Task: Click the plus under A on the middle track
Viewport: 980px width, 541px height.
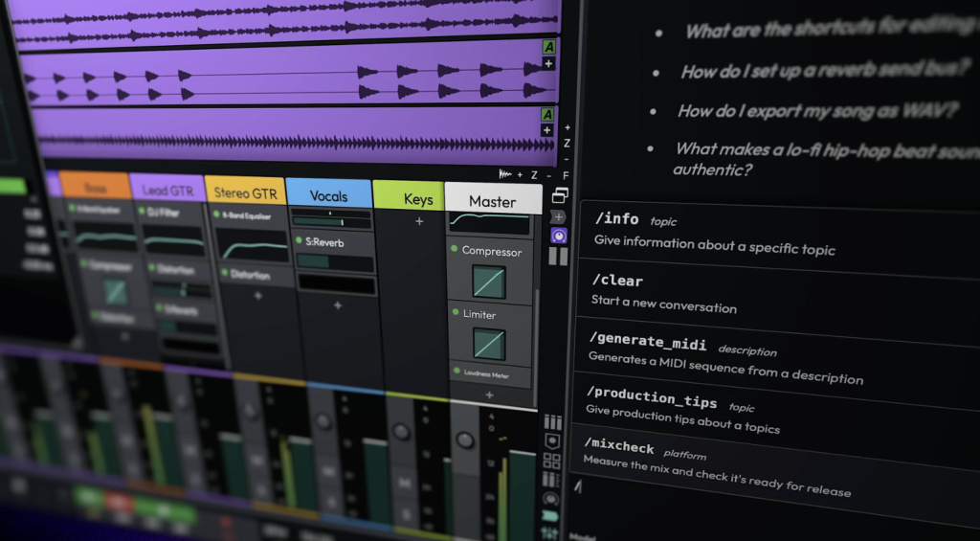Action: 548,64
